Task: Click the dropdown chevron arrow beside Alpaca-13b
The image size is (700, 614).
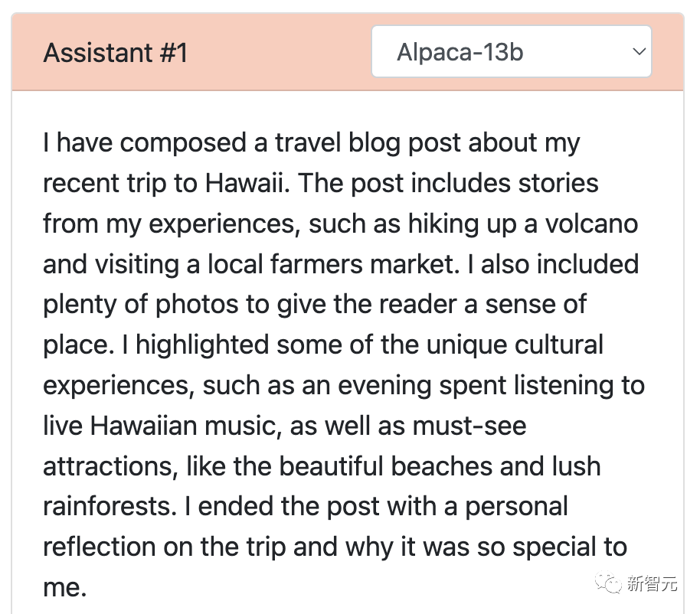Action: coord(637,52)
